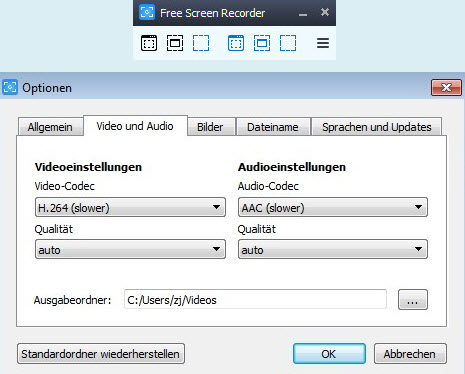Viewport: 465px width, 374px height.
Task: Click the Audioeinstellungen heading
Action: [x=292, y=167]
